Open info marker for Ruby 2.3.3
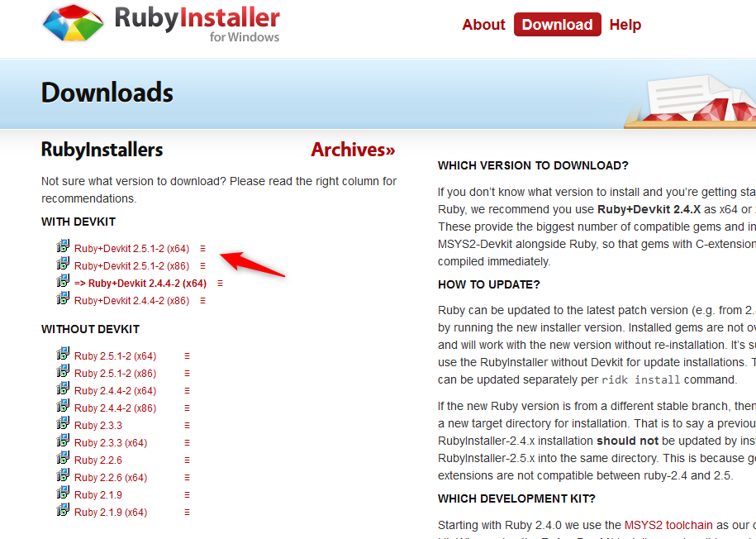The height and width of the screenshot is (539, 756). click(x=187, y=426)
